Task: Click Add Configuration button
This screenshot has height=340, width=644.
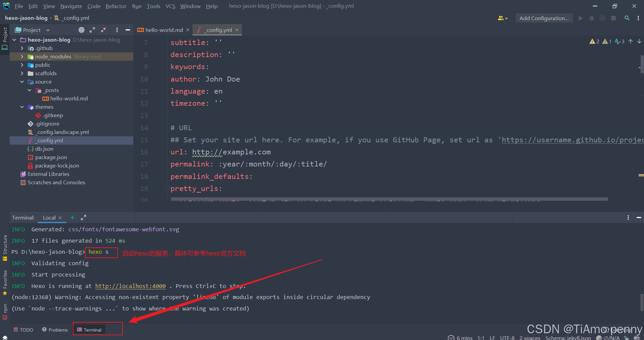Action: tap(544, 18)
